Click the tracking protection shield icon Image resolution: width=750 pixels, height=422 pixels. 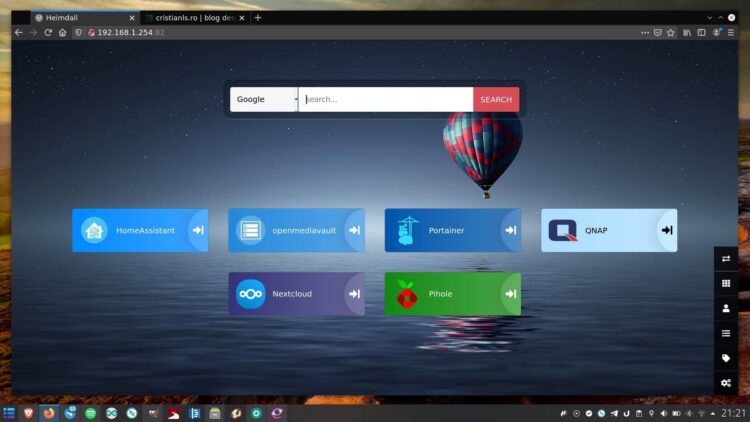tap(78, 33)
